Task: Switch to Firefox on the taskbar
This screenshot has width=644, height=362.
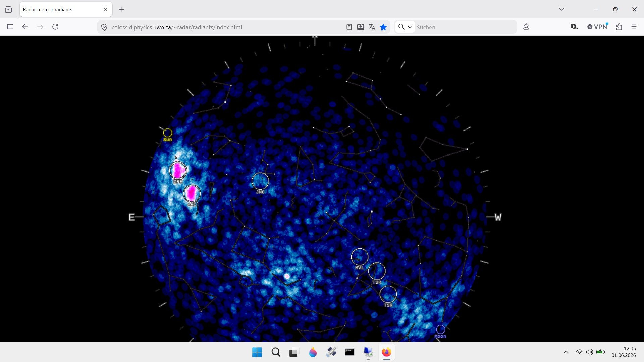Action: (386, 352)
